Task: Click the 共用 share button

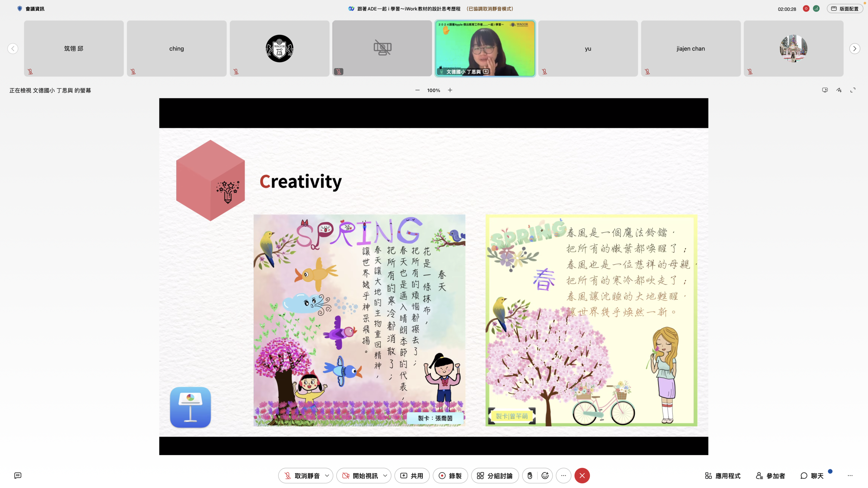Action: (x=412, y=475)
